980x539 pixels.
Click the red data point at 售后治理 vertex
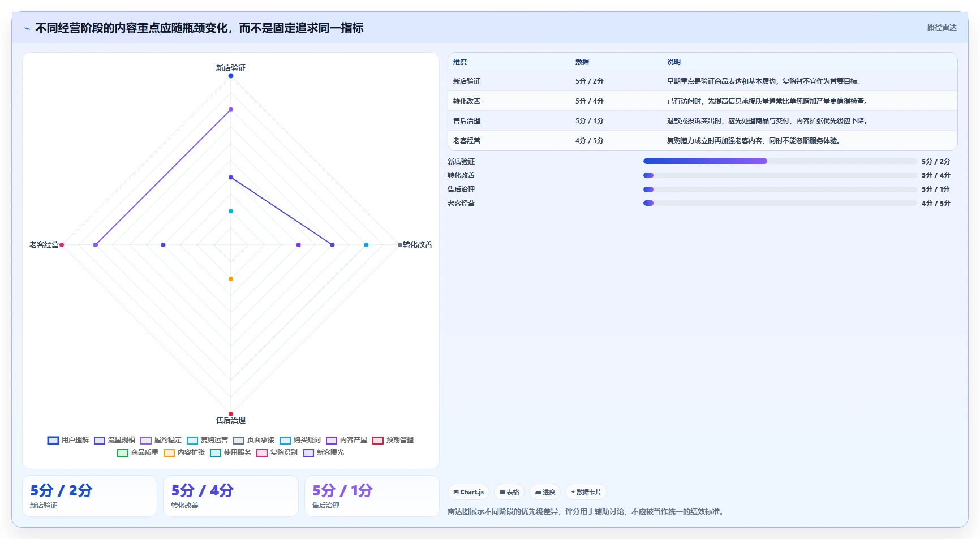[231, 414]
